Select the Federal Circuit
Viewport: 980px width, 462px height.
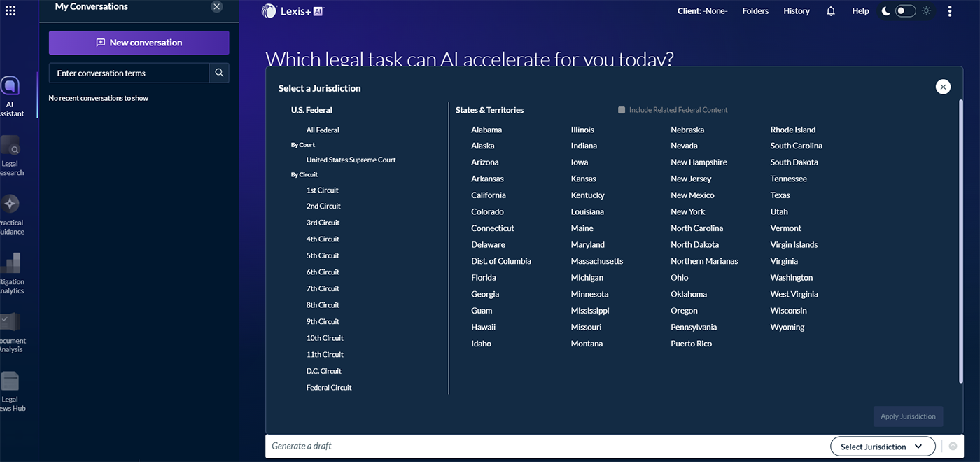click(329, 388)
